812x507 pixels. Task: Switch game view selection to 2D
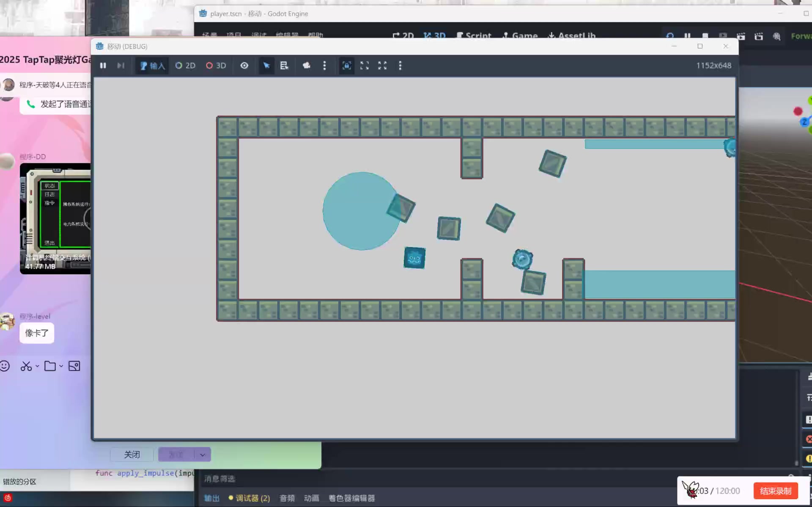pos(185,66)
